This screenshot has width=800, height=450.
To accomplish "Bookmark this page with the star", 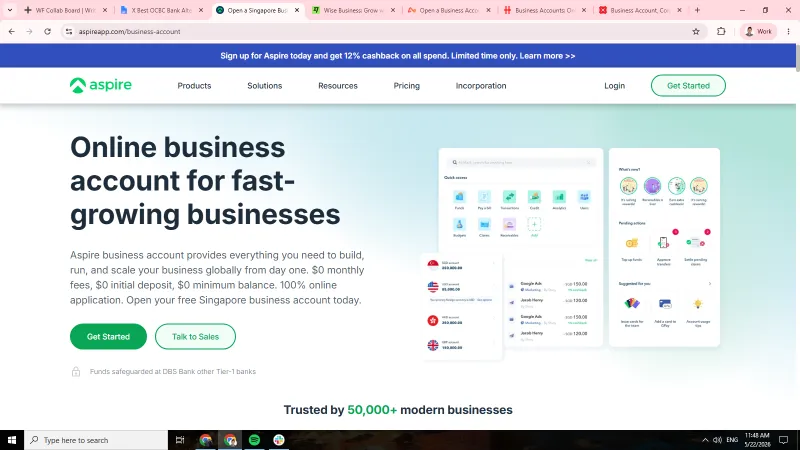I will [696, 32].
